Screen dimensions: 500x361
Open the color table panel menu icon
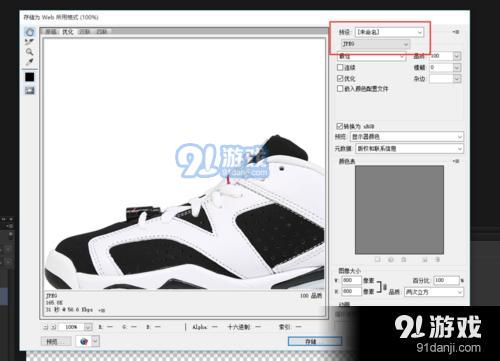456,161
